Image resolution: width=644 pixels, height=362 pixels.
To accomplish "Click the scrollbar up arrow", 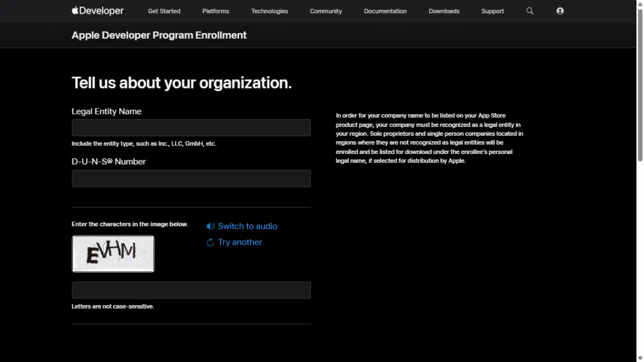I will (640, 4).
